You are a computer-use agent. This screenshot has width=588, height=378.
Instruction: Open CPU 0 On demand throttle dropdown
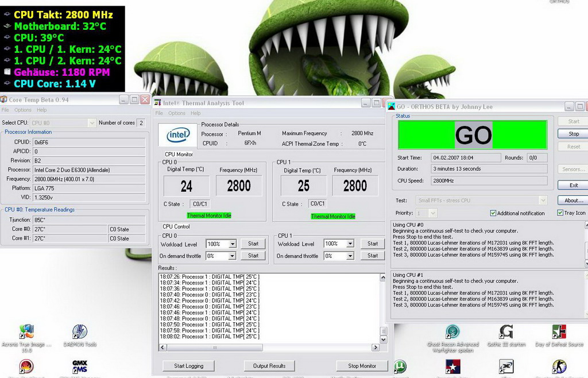coord(233,256)
